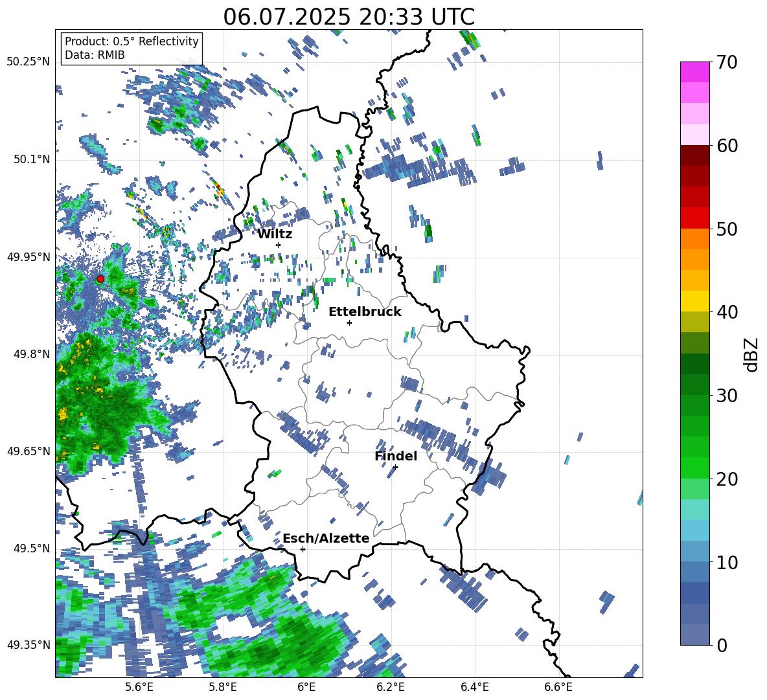
Task: Click the 6.6°E longitude label
Action: click(x=558, y=687)
